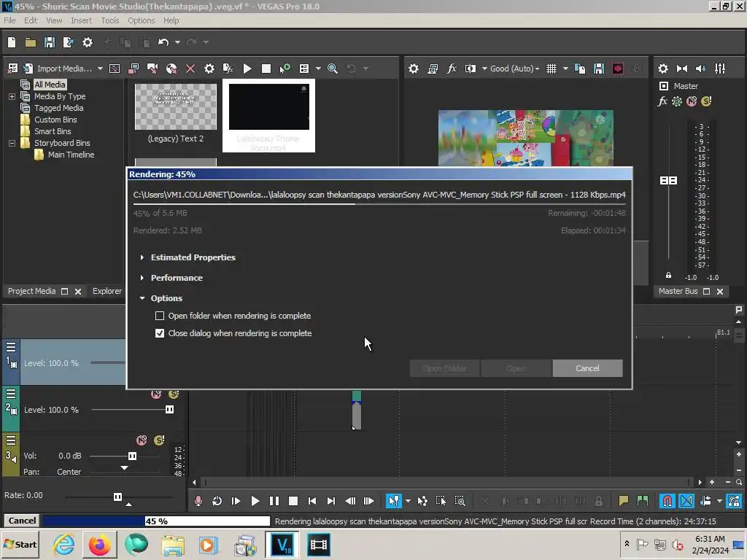Toggle the Master bus lock fader channels icon
The image size is (747, 560).
668,275
